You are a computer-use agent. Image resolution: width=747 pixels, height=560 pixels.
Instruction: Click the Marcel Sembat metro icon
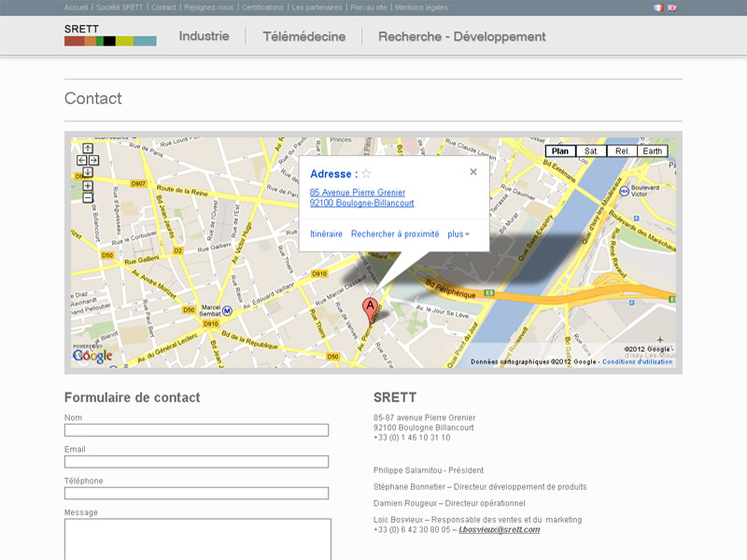coord(227,311)
